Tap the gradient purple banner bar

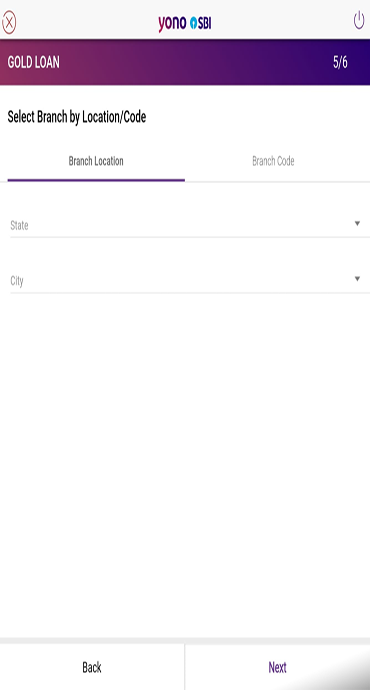185,62
